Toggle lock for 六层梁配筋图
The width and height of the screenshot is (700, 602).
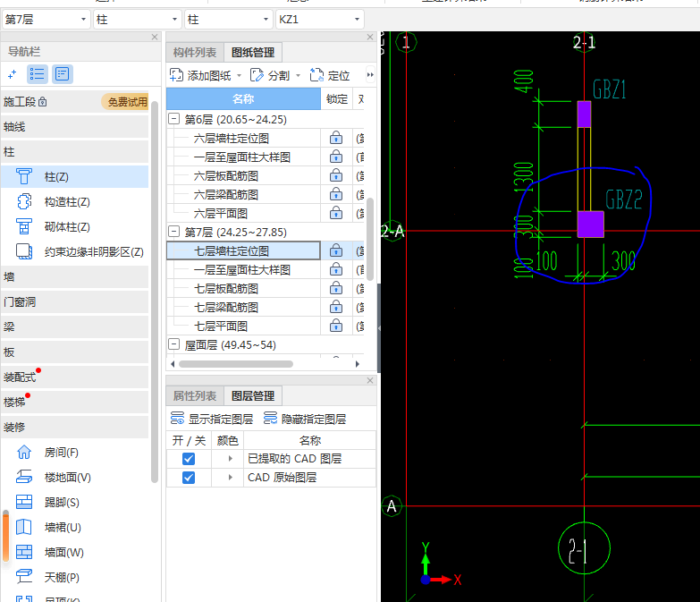336,194
